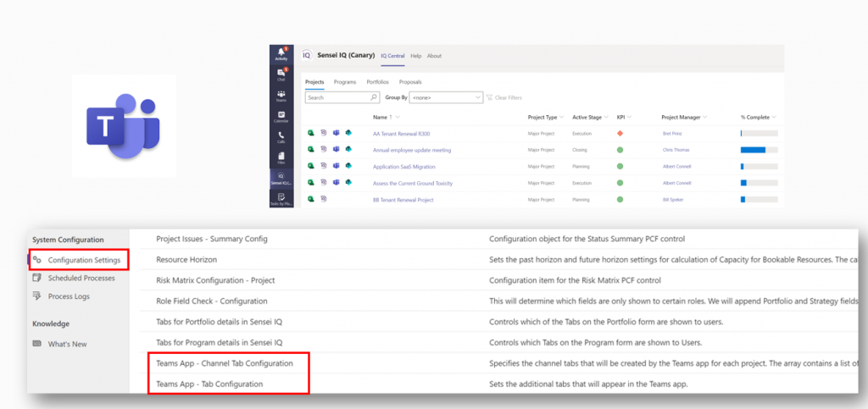
Task: Open Calendar in the Teams sidebar
Action: pos(281,117)
